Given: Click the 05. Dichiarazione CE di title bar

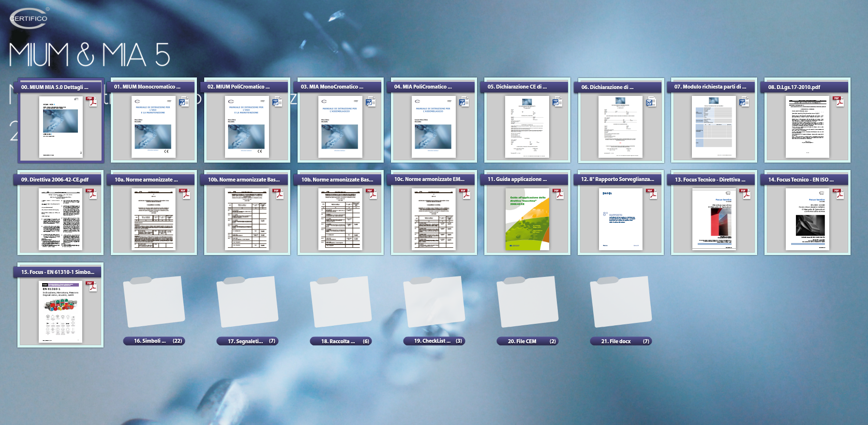Looking at the screenshot, I should [517, 87].
